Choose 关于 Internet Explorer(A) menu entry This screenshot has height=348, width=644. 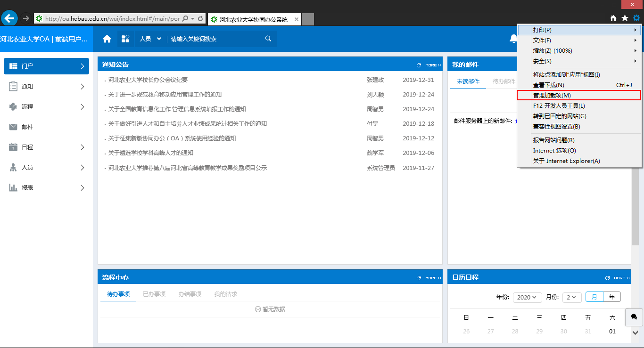579,161
